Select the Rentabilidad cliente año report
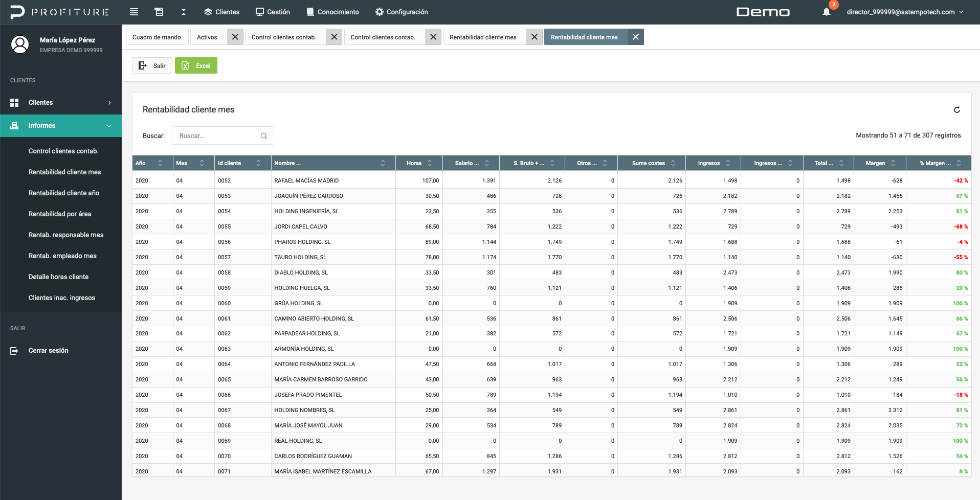This screenshot has width=980, height=500. point(65,193)
